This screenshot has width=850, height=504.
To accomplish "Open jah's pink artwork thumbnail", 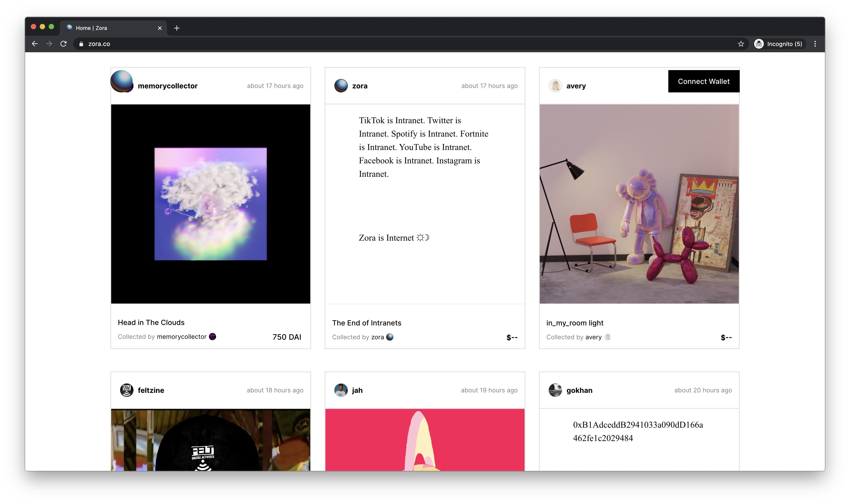I will [x=425, y=440].
